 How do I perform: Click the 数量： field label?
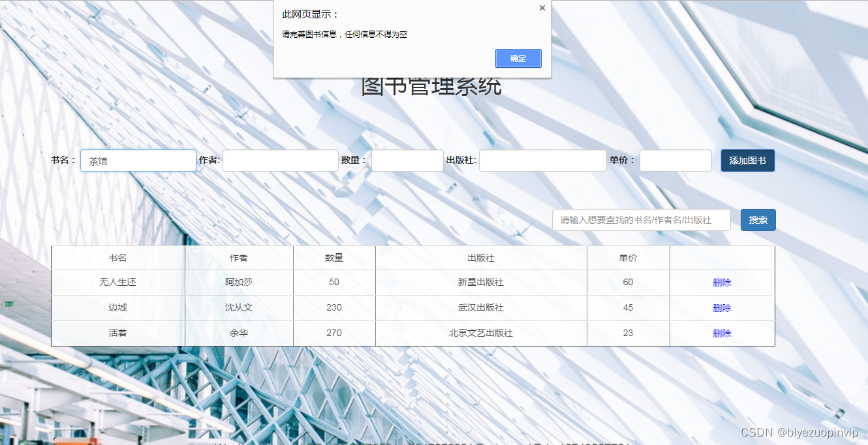click(x=354, y=161)
